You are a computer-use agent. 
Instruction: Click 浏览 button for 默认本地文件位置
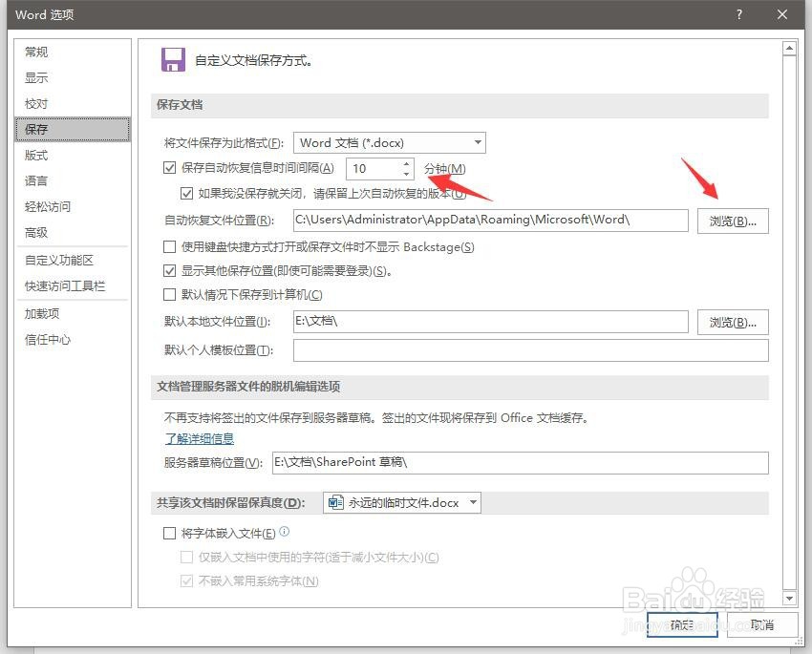click(733, 323)
